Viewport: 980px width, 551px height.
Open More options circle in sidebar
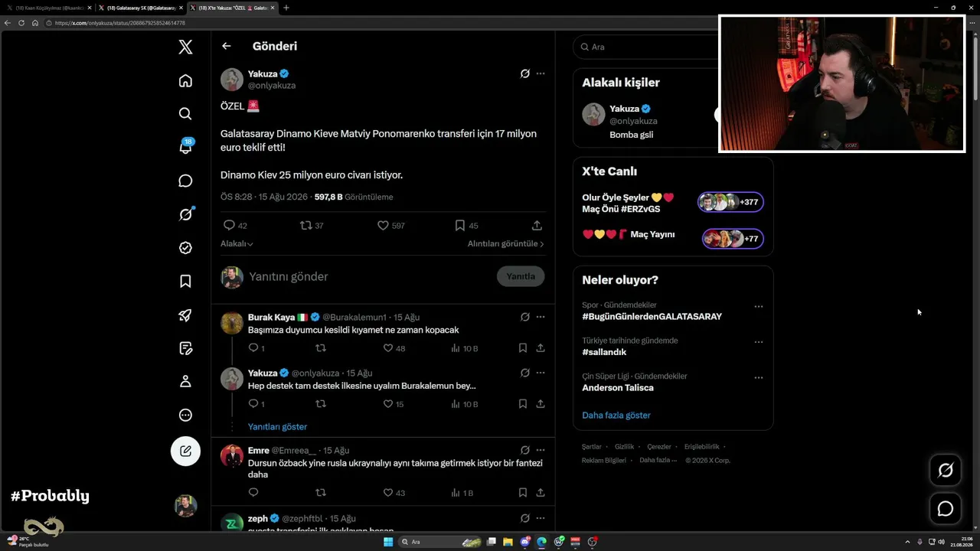coord(185,415)
